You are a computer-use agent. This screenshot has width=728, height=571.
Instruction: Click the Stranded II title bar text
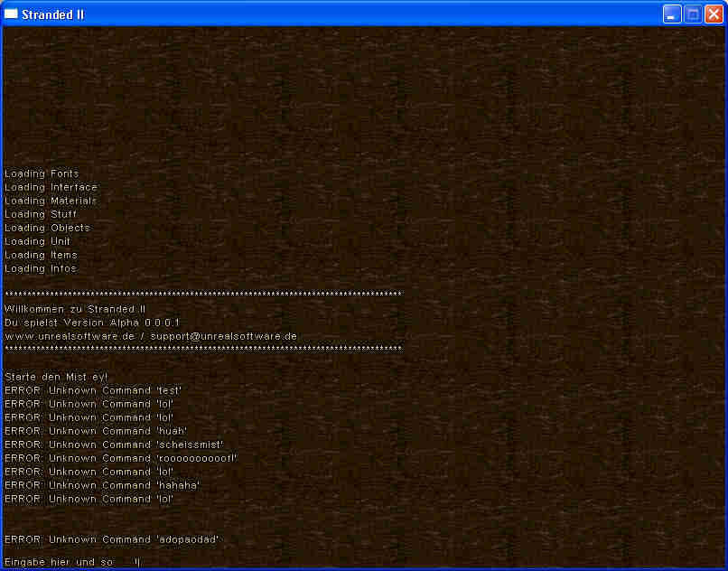pos(52,14)
